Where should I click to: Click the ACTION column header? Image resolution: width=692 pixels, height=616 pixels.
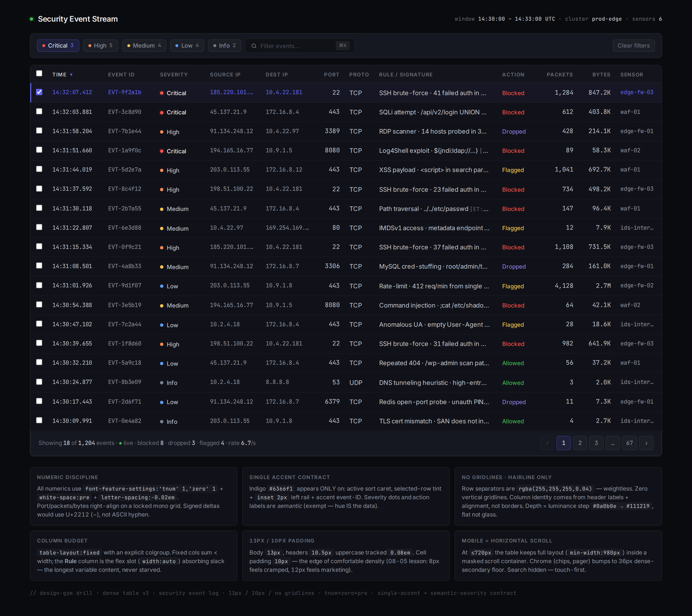coord(513,74)
